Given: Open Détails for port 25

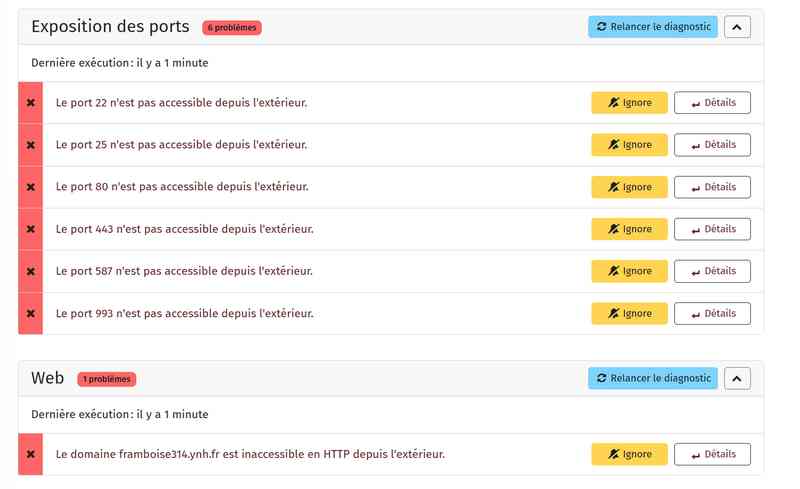Looking at the screenshot, I should coord(712,145).
